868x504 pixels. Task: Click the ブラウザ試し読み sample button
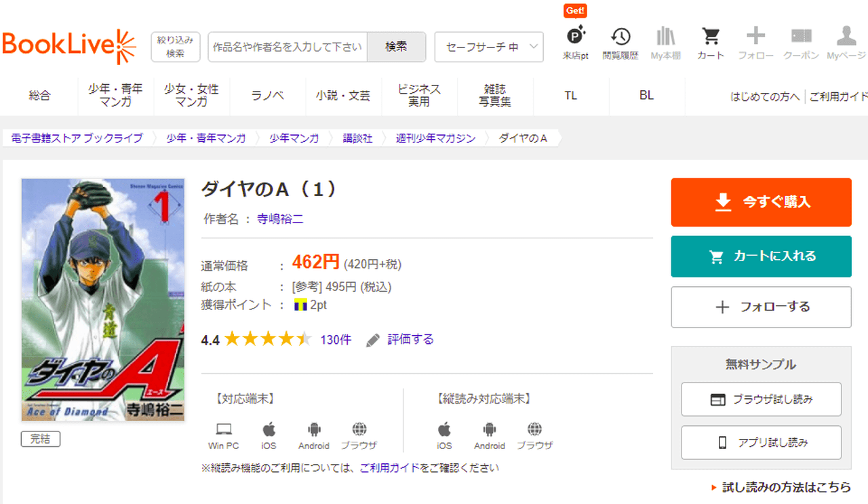coord(761,400)
